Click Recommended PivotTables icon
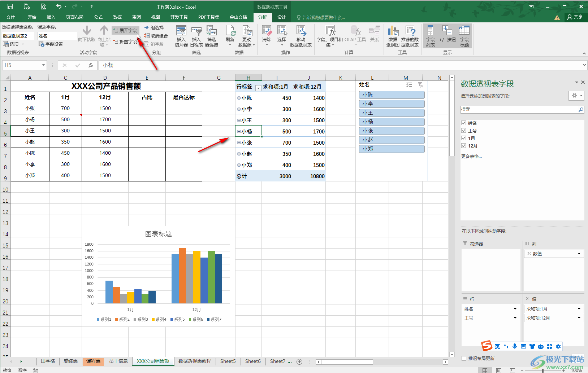This screenshot has height=373, width=588. coord(410,36)
